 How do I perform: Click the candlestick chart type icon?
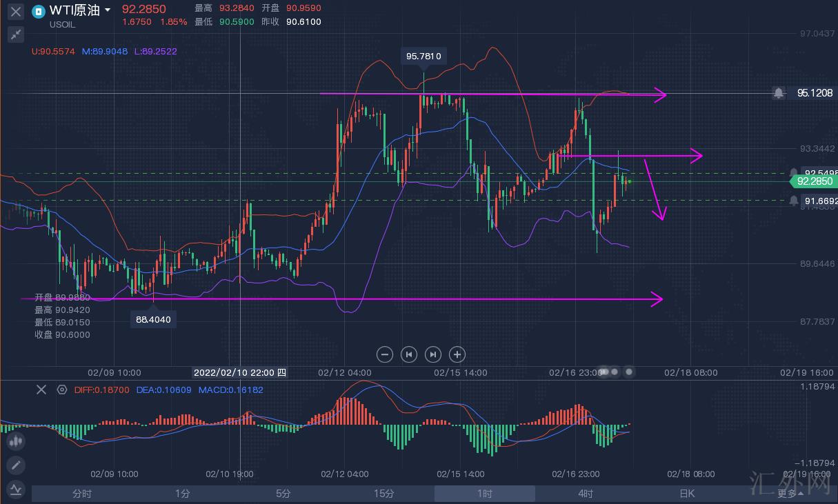16,441
